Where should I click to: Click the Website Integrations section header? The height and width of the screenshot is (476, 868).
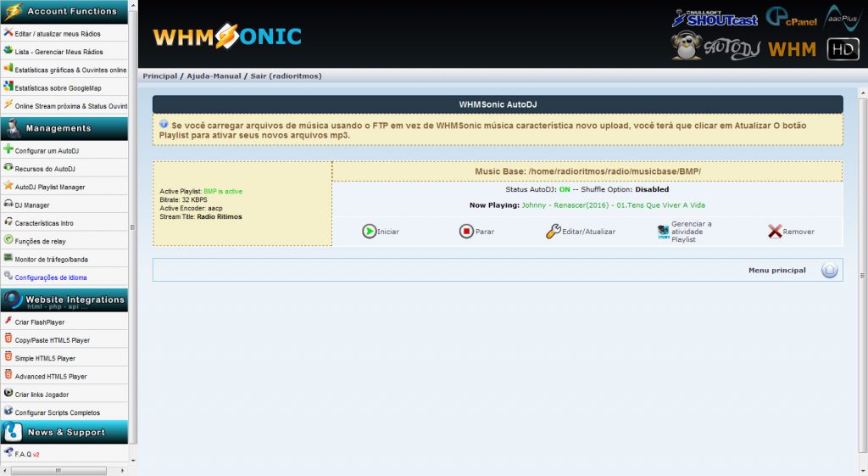coord(64,300)
